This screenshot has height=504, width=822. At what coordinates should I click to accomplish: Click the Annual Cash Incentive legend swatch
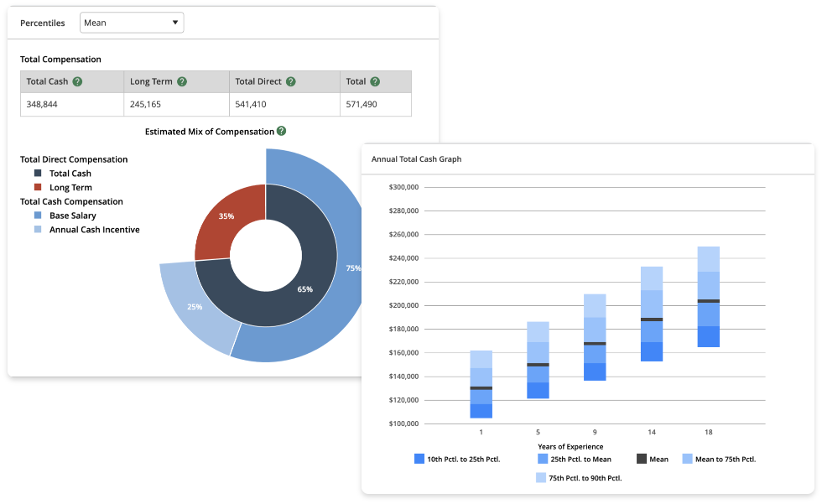[x=38, y=230]
